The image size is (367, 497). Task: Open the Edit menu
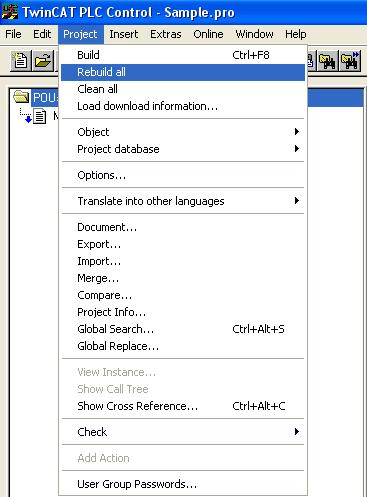click(42, 34)
